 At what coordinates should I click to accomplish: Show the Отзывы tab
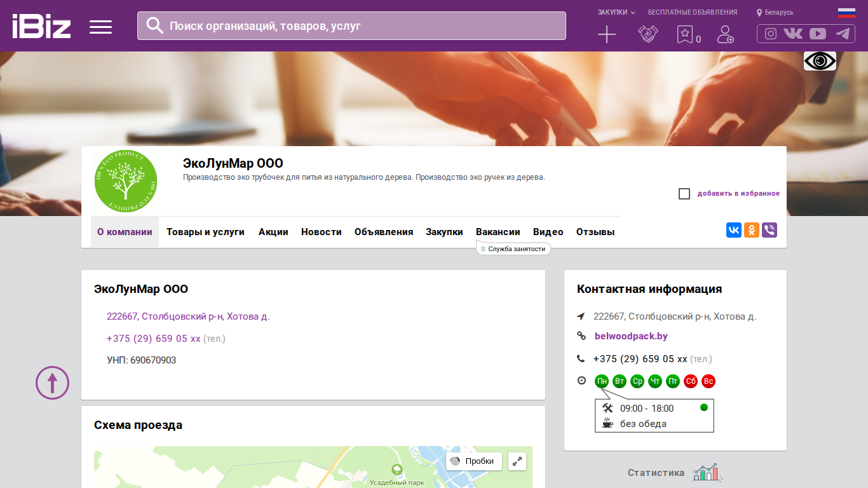595,232
